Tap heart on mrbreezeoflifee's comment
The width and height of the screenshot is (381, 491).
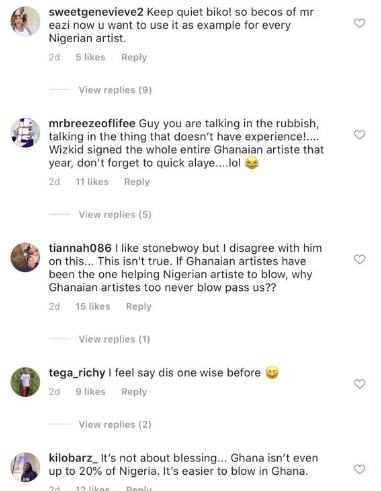[x=359, y=135]
